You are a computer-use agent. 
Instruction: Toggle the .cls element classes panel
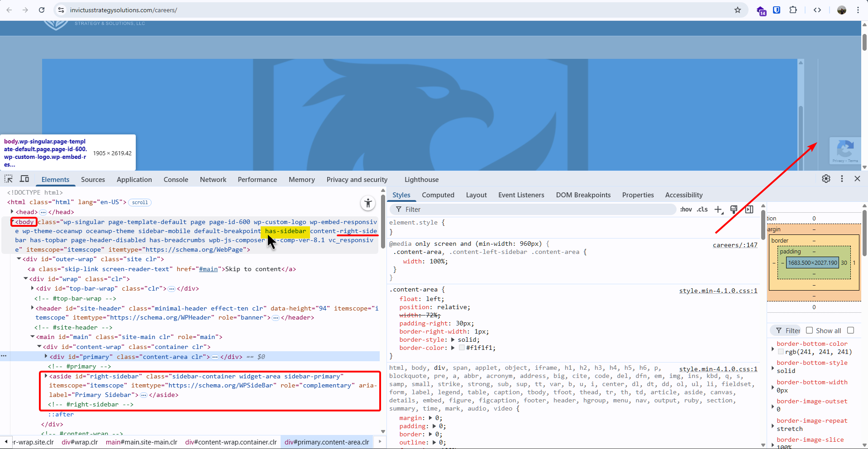click(702, 209)
